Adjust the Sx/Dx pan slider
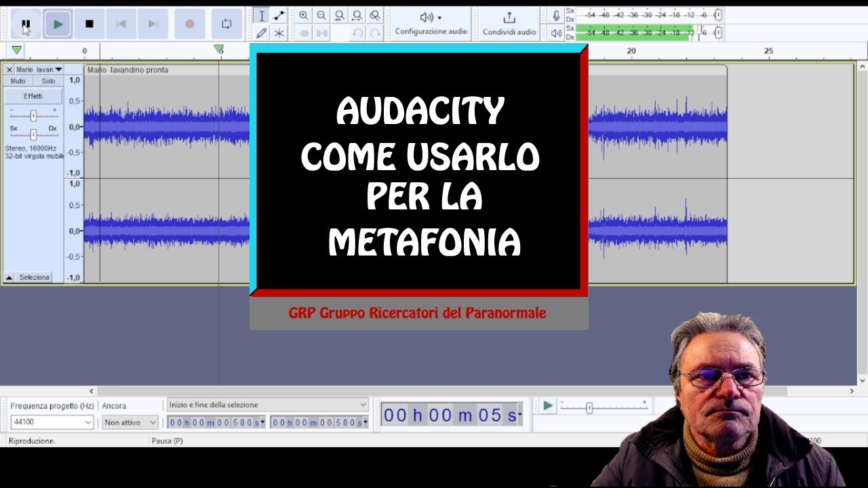868x488 pixels. tap(33, 134)
